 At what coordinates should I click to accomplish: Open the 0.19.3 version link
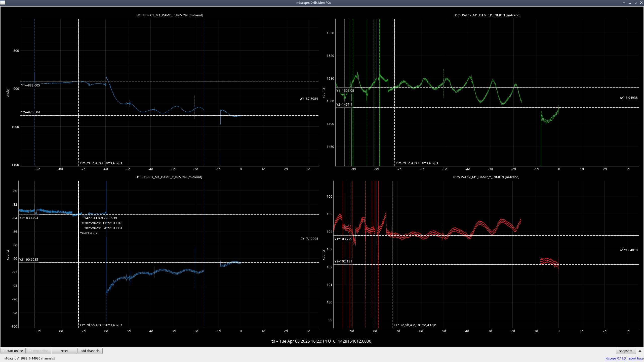click(x=621, y=358)
